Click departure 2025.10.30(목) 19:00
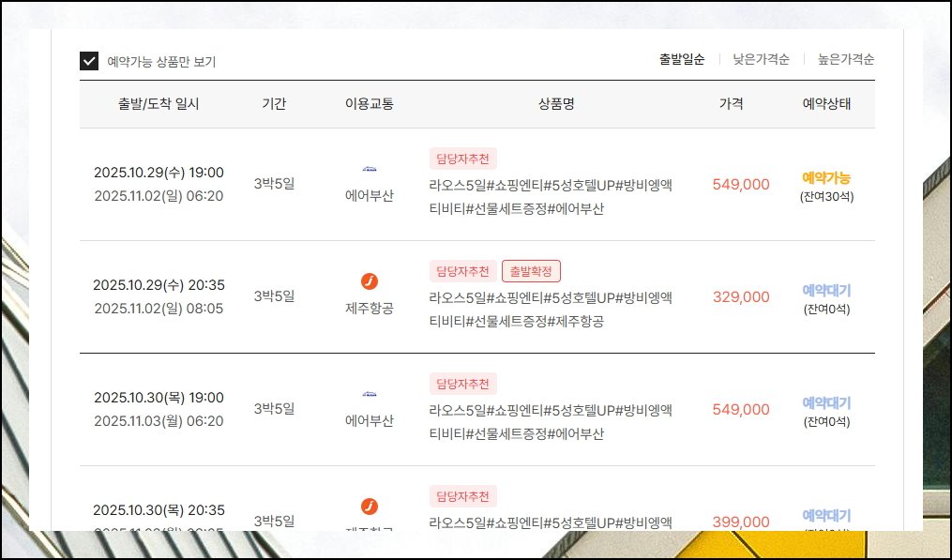 (x=159, y=398)
